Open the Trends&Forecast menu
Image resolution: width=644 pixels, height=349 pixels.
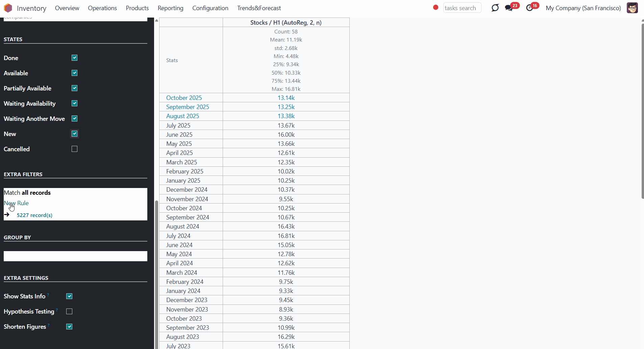(x=259, y=8)
